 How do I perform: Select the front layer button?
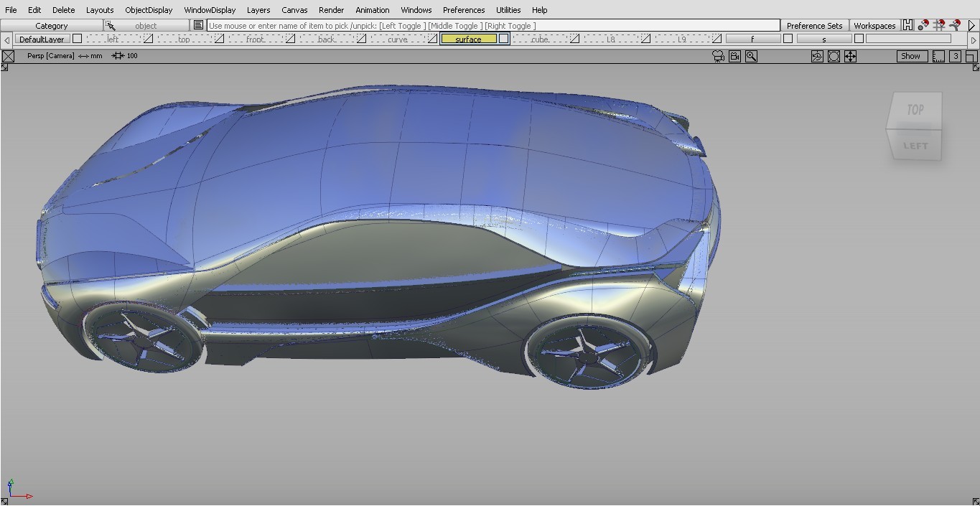[256, 39]
